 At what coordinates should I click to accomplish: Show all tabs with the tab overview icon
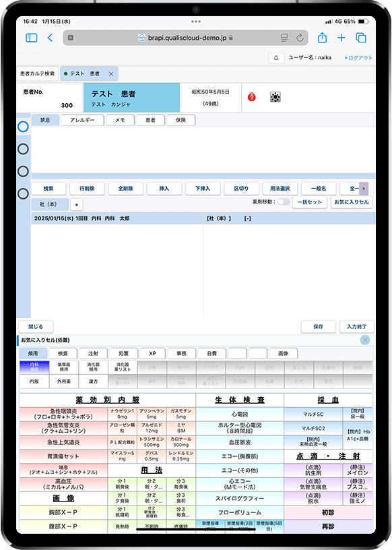(x=361, y=38)
